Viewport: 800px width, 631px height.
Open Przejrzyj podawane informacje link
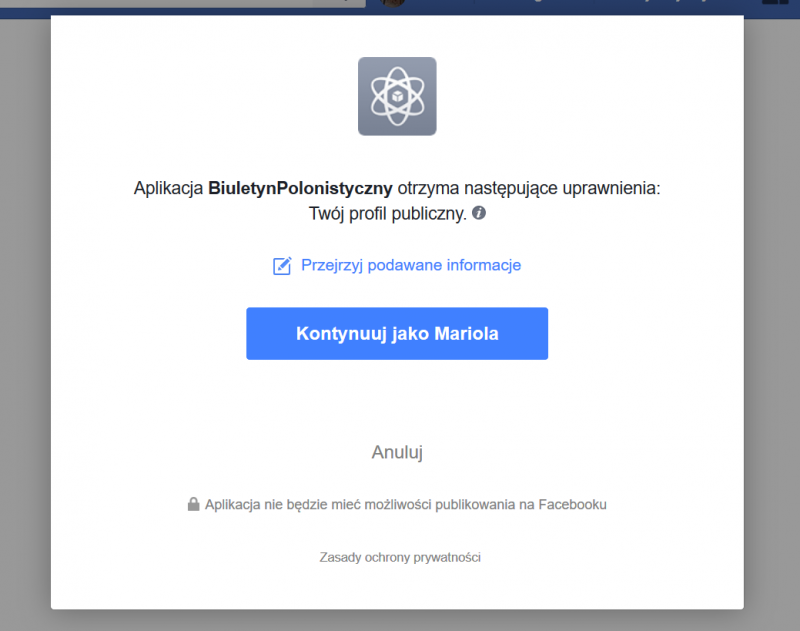pyautogui.click(x=410, y=265)
